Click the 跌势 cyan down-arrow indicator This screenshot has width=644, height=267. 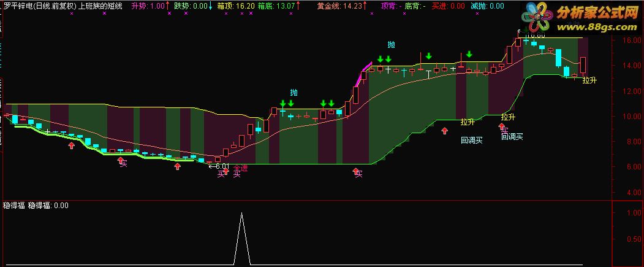[211, 6]
